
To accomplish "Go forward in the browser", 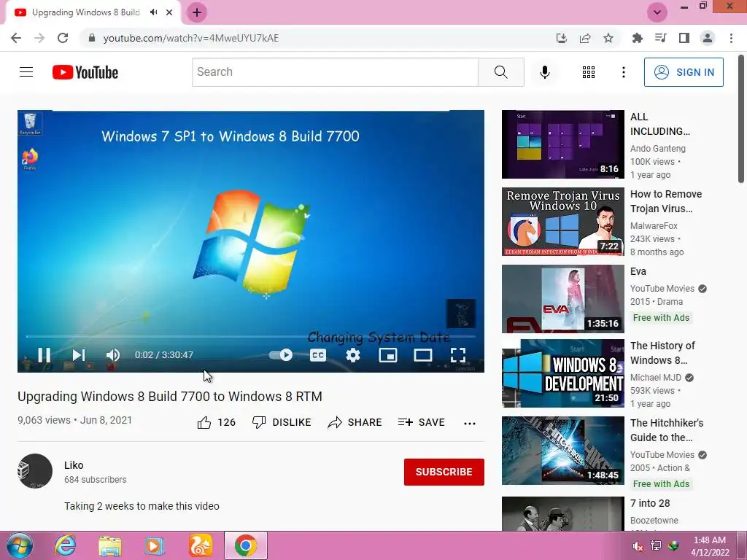I will pos(39,38).
